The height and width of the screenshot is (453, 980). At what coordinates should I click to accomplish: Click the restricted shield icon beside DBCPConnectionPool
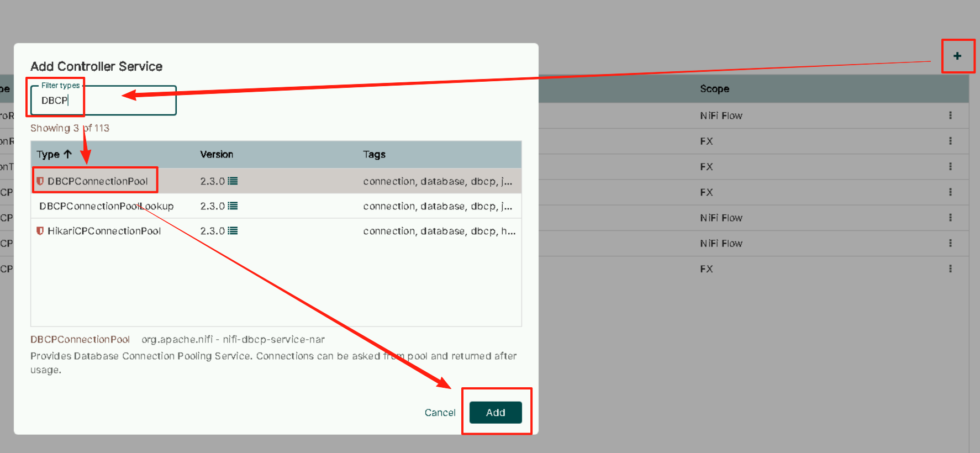[x=40, y=181]
